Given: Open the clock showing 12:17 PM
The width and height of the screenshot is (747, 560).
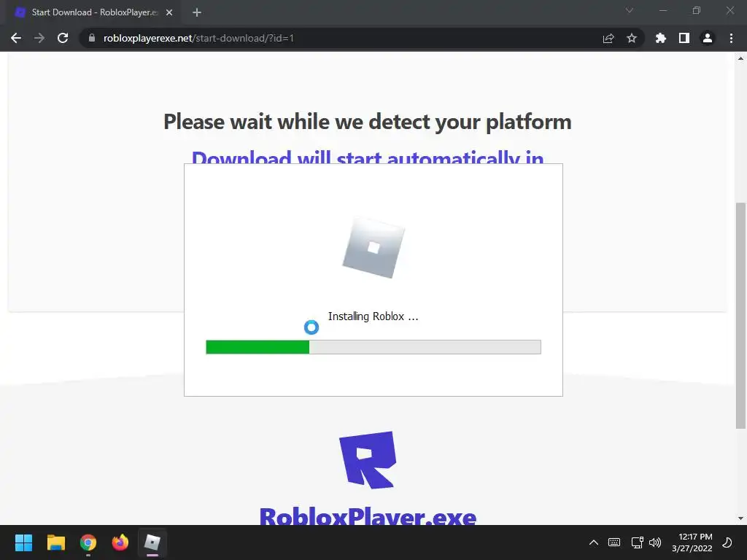Looking at the screenshot, I should pos(692,542).
